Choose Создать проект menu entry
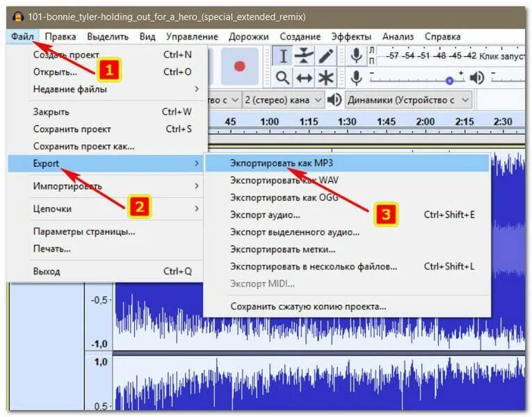The height and width of the screenshot is (417, 532). (x=108, y=55)
